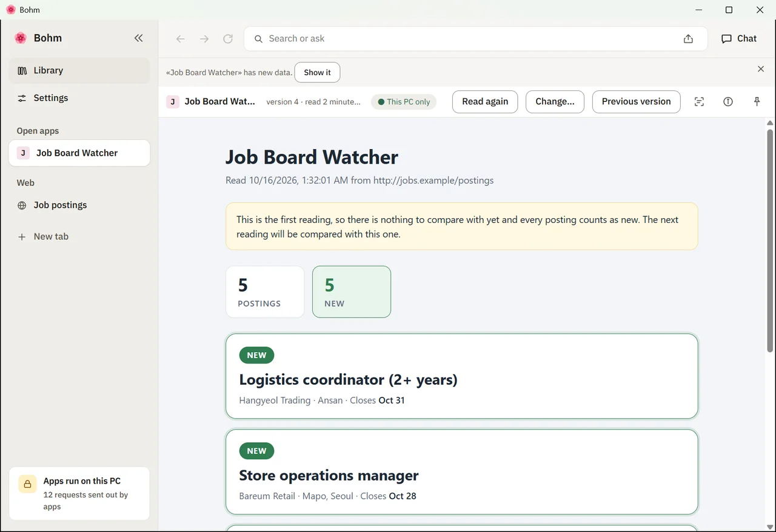Viewport: 776px width, 532px height.
Task: Open the Logistics coordinator (2+ years) posting
Action: [462, 376]
